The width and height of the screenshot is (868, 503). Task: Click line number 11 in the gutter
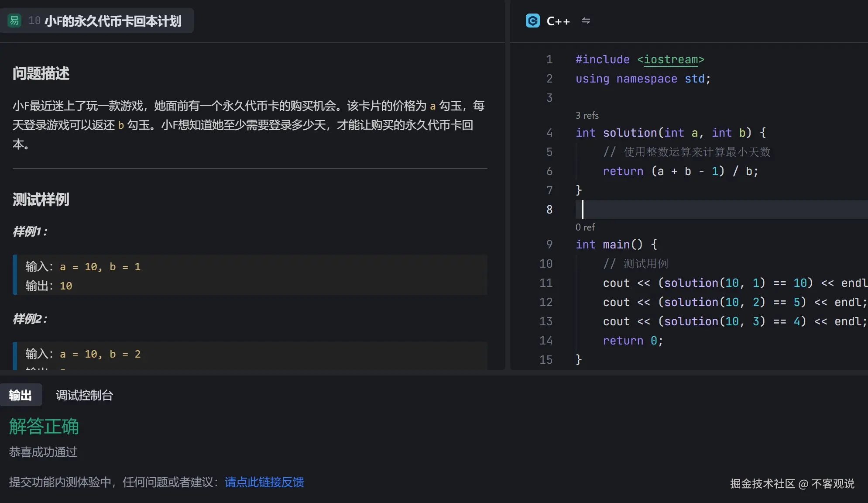[546, 283]
